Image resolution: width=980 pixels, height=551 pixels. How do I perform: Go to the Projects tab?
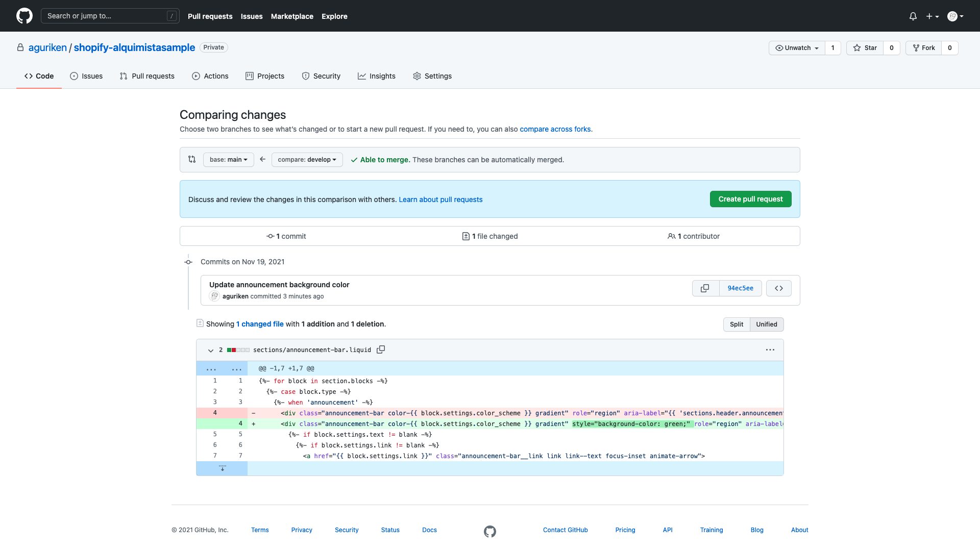(265, 76)
